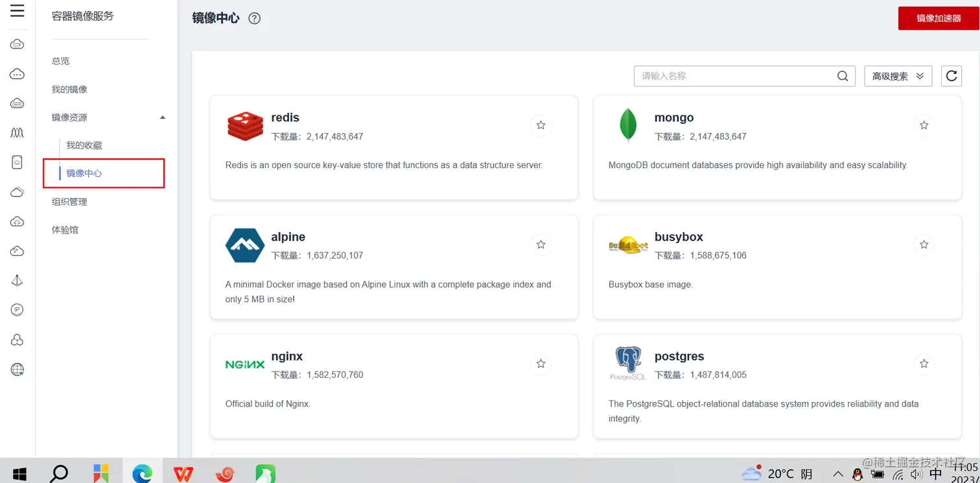Screen dimensions: 980x483
Task: Star the nginx image as favorite
Action: click(x=541, y=364)
